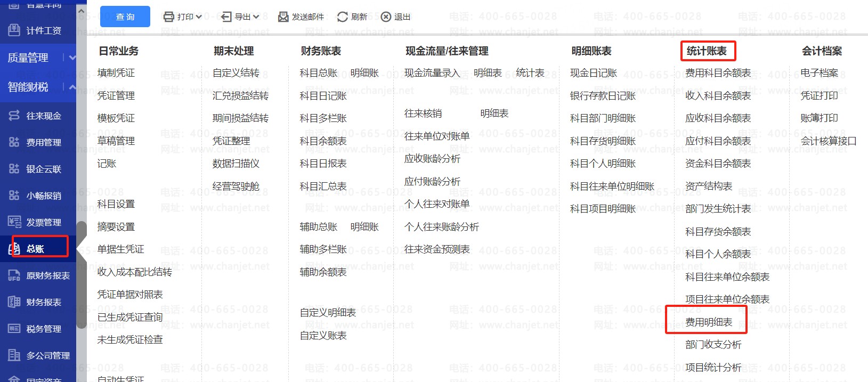Open 凭证管理 link
The width and height of the screenshot is (868, 382).
point(116,95)
